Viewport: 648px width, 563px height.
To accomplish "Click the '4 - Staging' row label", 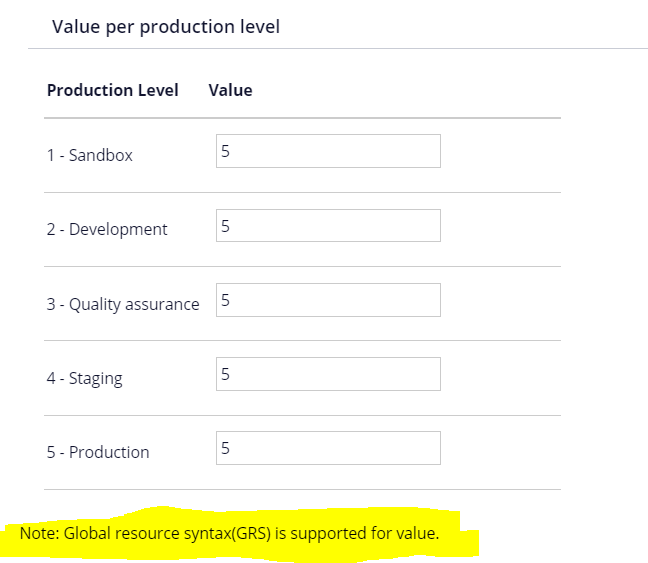I will click(x=85, y=378).
